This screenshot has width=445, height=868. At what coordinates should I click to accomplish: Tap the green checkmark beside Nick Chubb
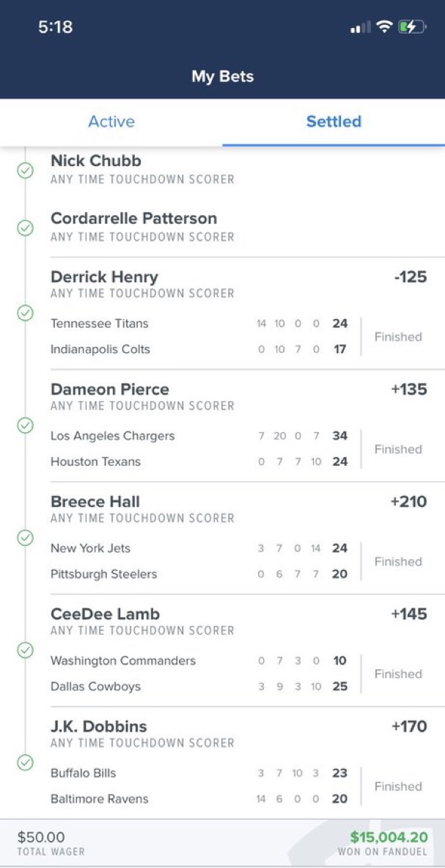click(x=25, y=170)
